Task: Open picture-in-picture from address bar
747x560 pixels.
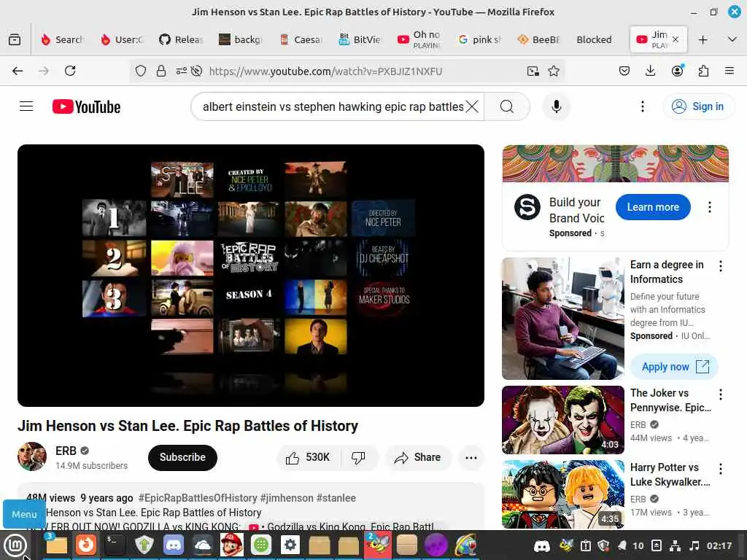Action: point(533,71)
